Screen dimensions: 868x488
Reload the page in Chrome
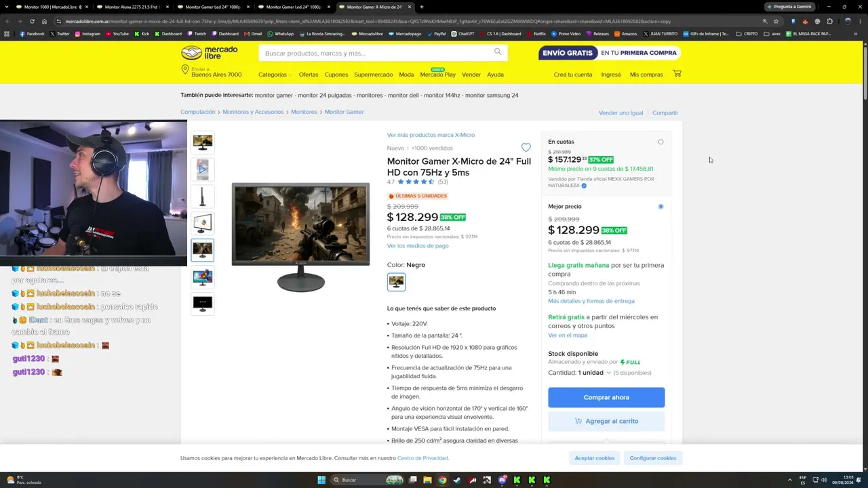click(x=32, y=21)
